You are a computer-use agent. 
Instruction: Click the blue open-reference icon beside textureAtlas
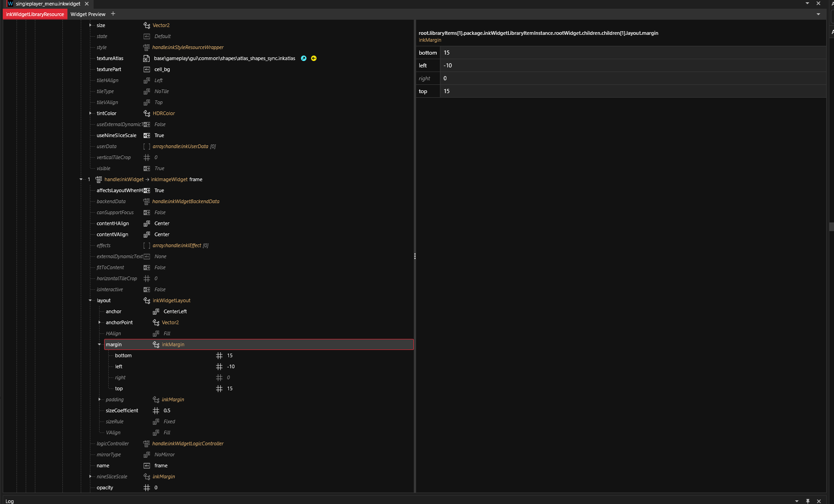pos(304,58)
